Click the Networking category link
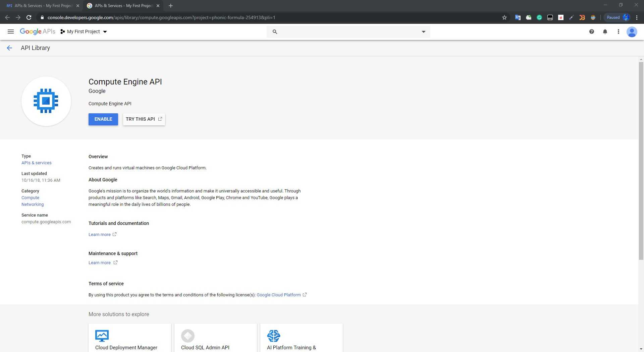 tap(33, 204)
